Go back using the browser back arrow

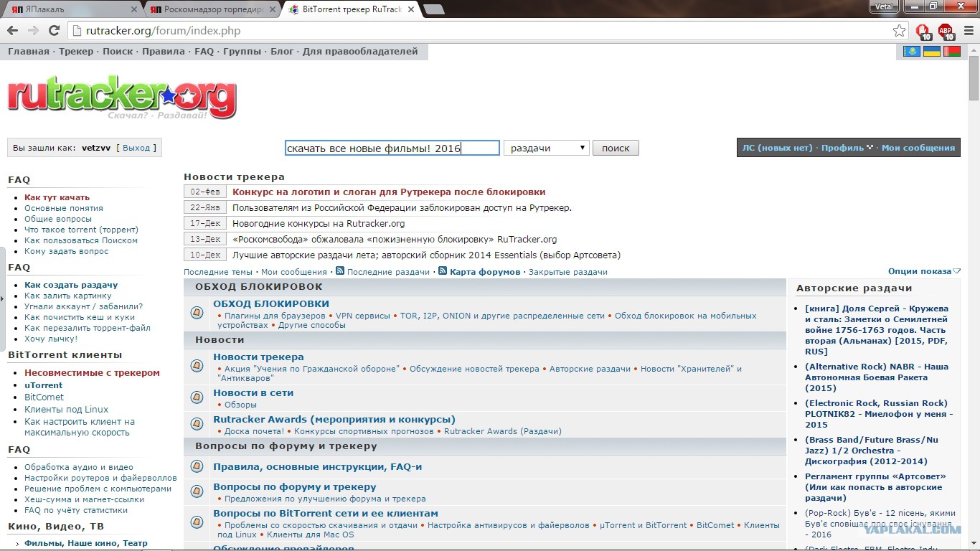[x=12, y=31]
